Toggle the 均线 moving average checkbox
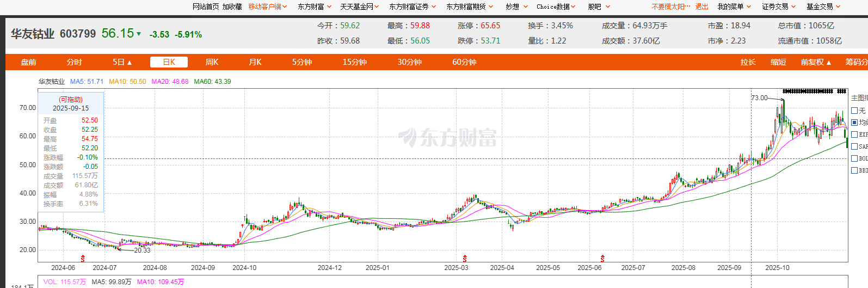This screenshot has width=868, height=288. pyautogui.click(x=854, y=122)
